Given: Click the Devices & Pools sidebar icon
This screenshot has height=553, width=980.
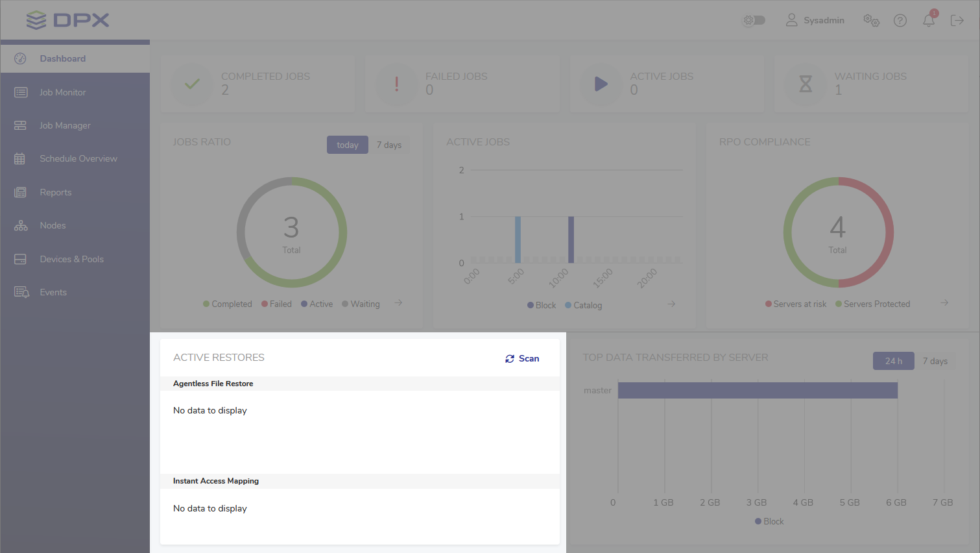Looking at the screenshot, I should point(21,260).
